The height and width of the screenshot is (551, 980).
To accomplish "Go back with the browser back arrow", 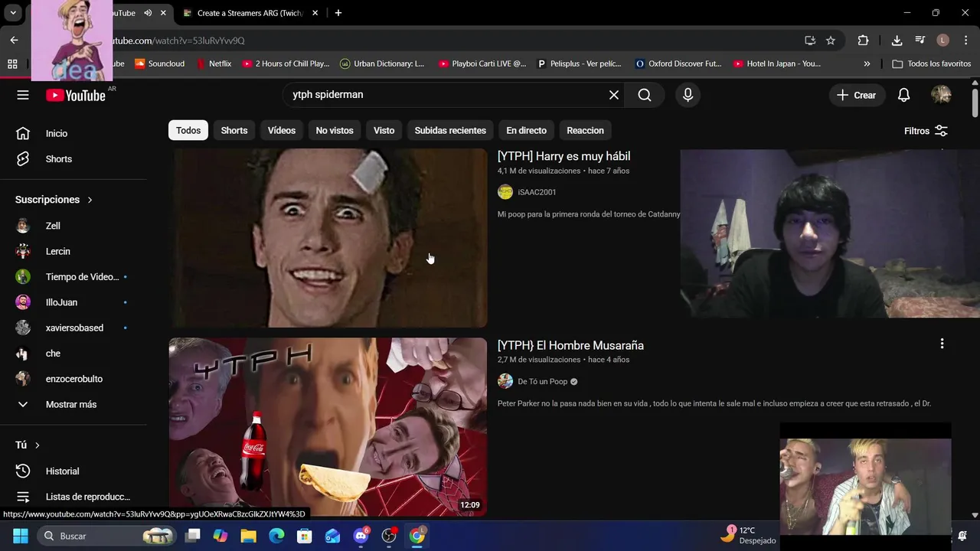I will point(14,40).
